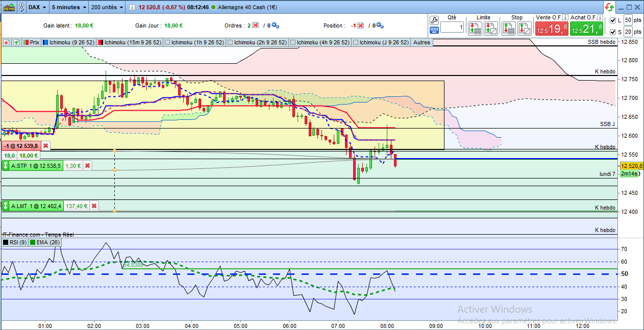Click second Stop order icon
Screen dimensions: 644x330
(524, 28)
